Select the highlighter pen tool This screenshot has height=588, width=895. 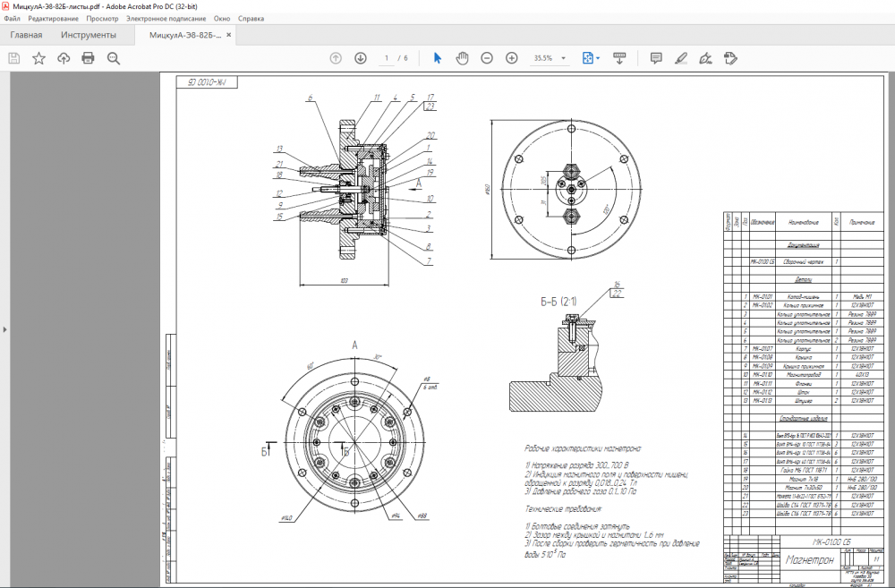point(681,58)
